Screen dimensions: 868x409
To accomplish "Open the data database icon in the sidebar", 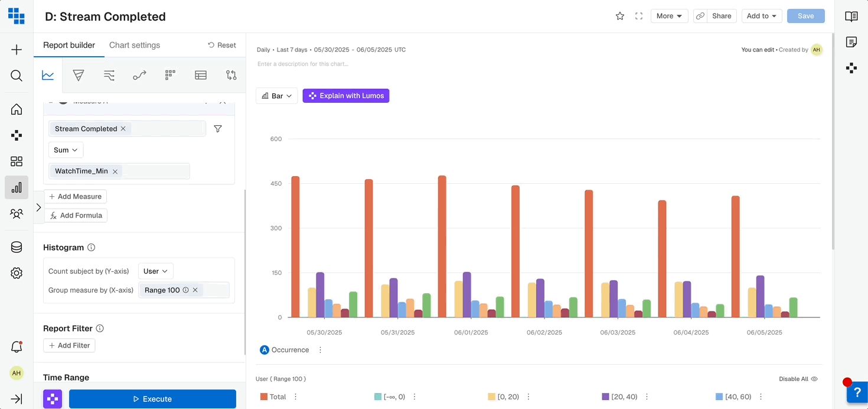I will [x=17, y=247].
